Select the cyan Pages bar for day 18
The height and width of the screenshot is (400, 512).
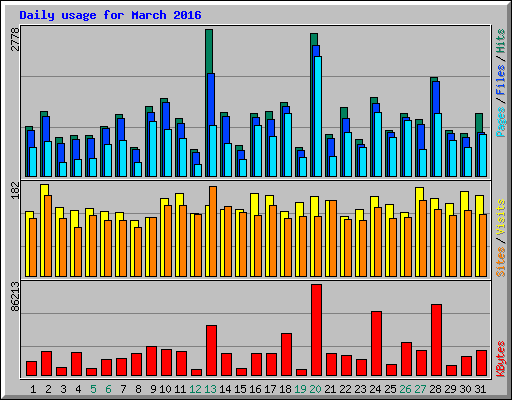[x=288, y=145]
